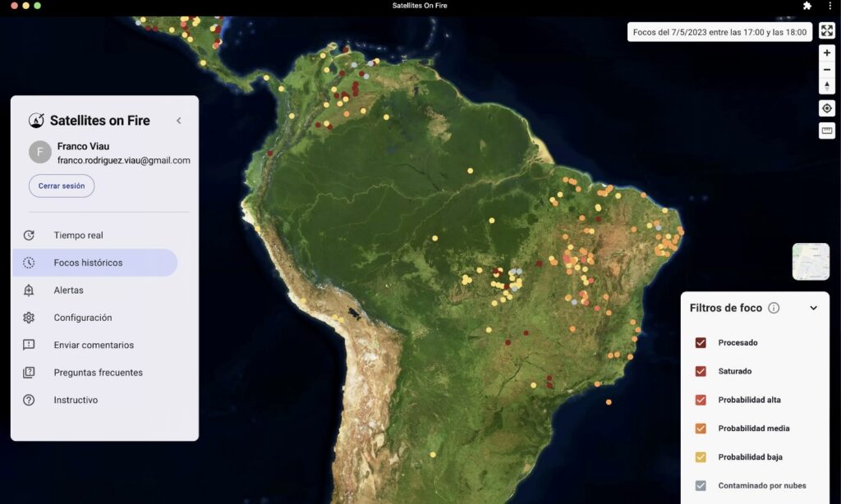Reset map bearing with compass icon
Screen dimensions: 841x504
click(x=827, y=85)
